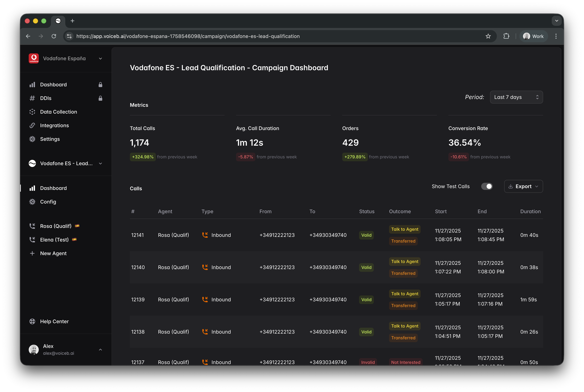Reload the page with refresh icon
584x392 pixels.
(54, 36)
